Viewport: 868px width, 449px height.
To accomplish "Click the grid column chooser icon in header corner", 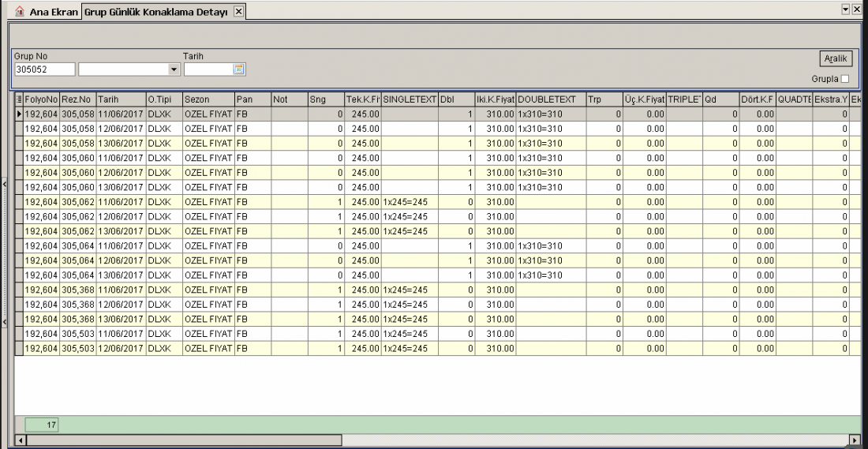I will 19,99.
